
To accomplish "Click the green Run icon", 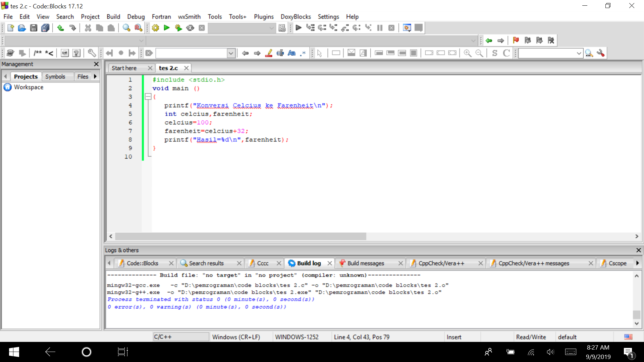I will click(167, 28).
